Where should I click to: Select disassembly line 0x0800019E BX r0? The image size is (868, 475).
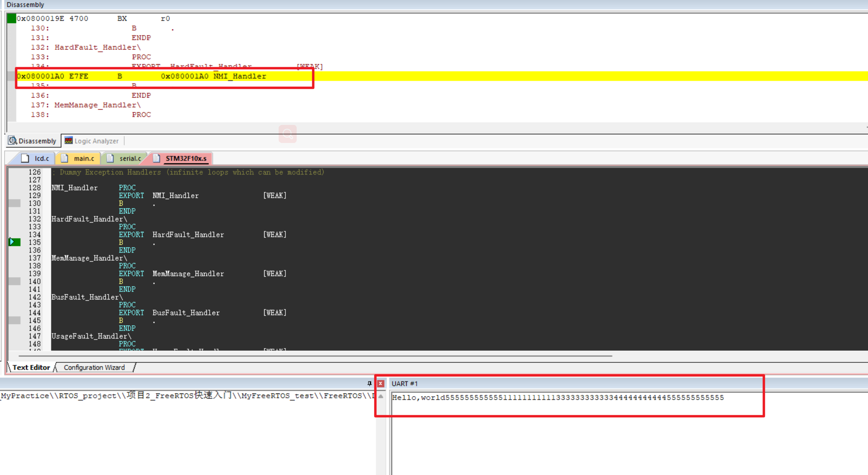[x=93, y=18]
